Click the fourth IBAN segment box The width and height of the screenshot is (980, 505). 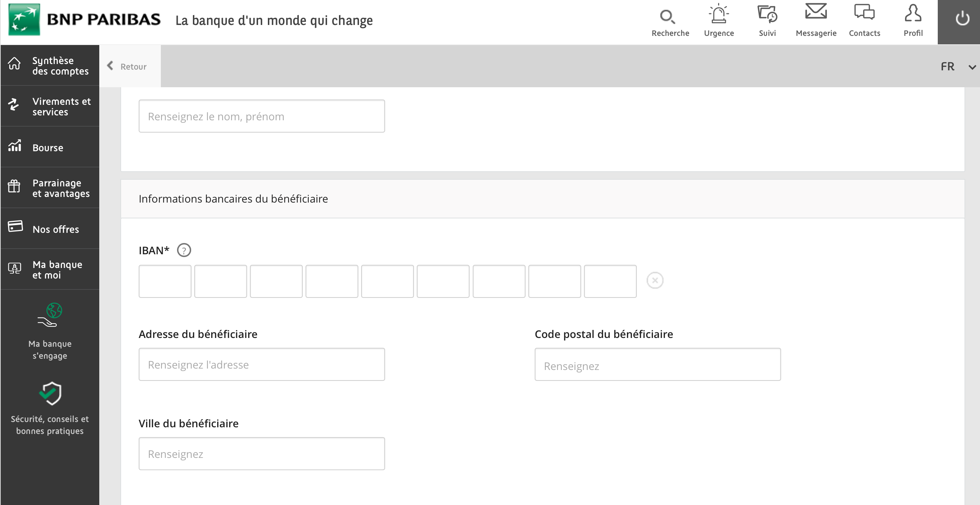coord(331,282)
